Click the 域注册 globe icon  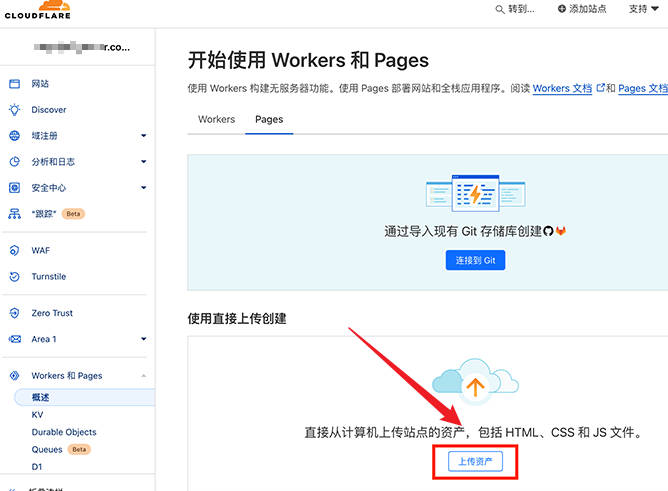(14, 135)
